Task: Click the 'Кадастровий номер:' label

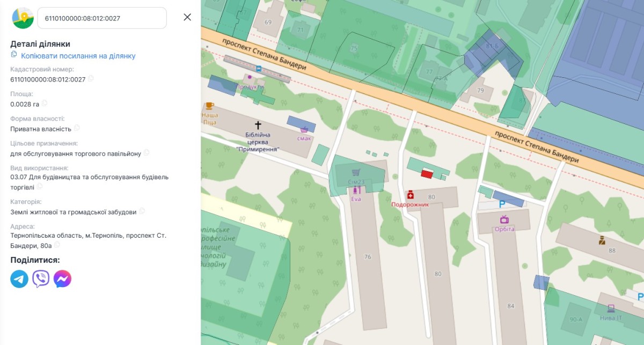Action: [x=42, y=69]
